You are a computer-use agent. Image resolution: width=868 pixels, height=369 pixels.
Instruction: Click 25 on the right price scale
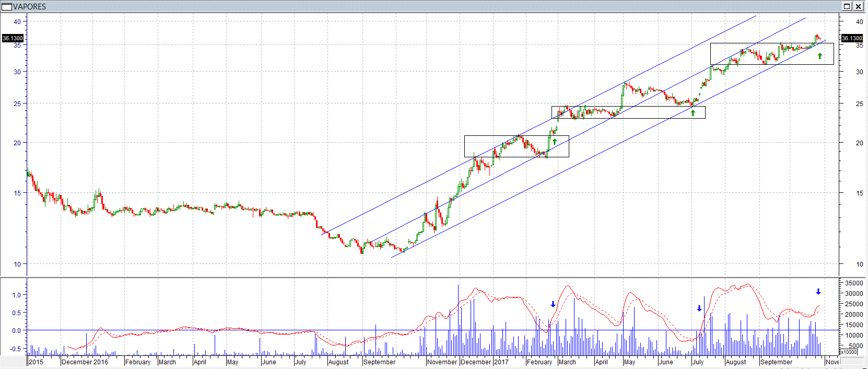coord(859,103)
